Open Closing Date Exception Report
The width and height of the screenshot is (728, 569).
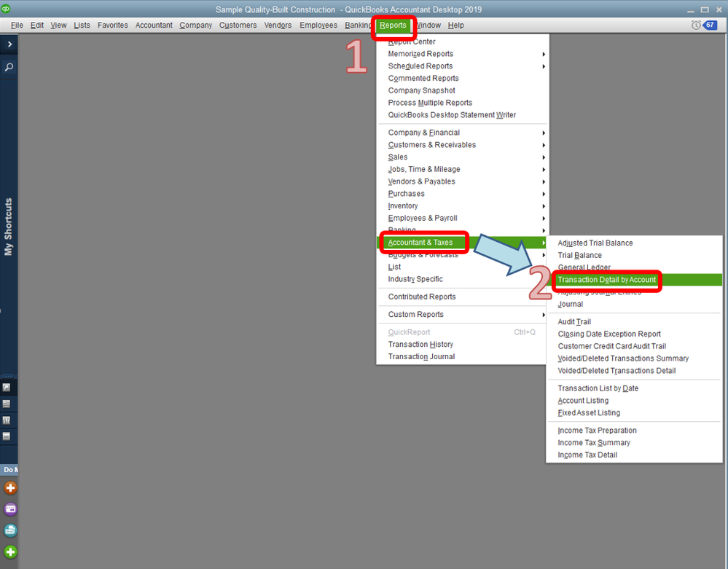click(608, 334)
